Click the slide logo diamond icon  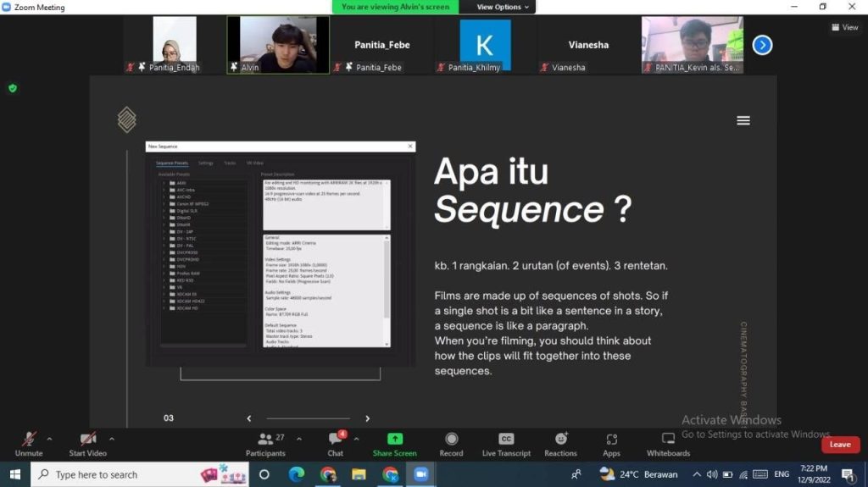coord(127,119)
